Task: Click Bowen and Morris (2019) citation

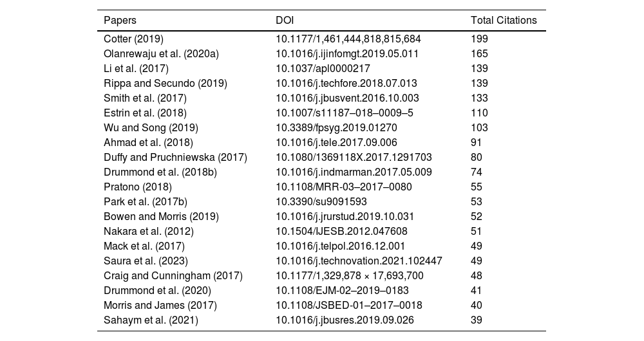Action: 161,216
